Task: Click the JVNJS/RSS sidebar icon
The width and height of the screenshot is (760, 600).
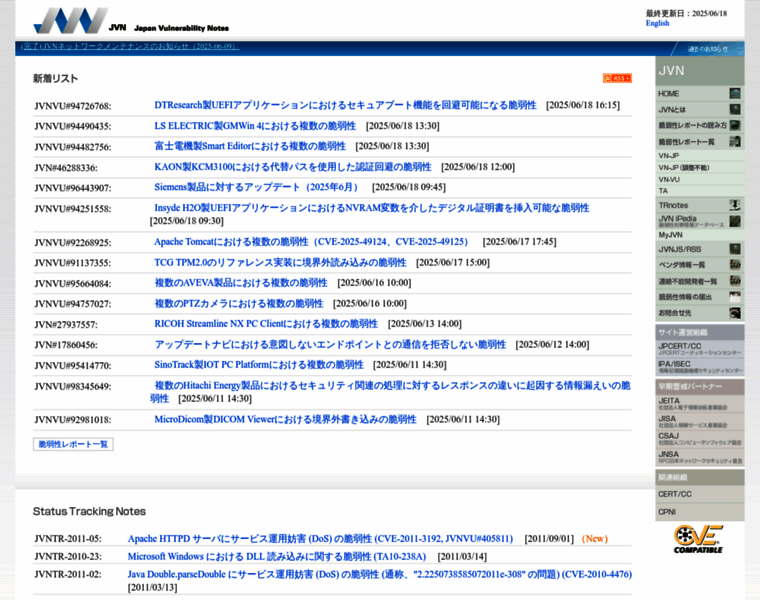Action: point(735,249)
